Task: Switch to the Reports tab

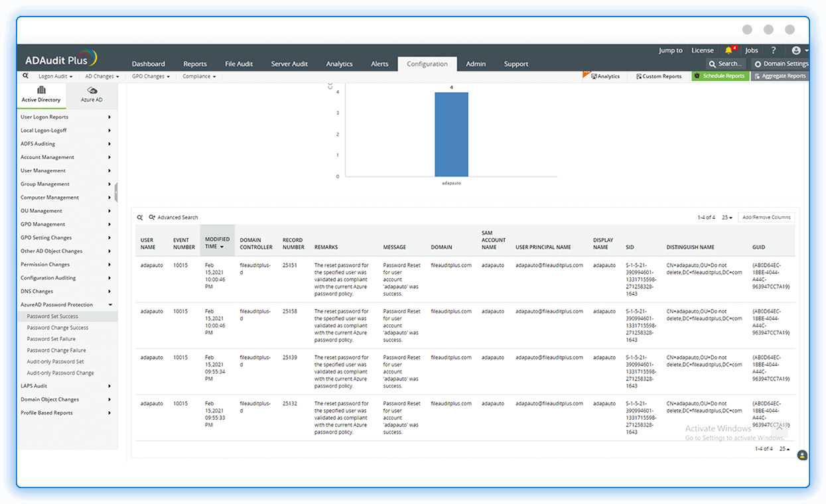Action: click(195, 64)
